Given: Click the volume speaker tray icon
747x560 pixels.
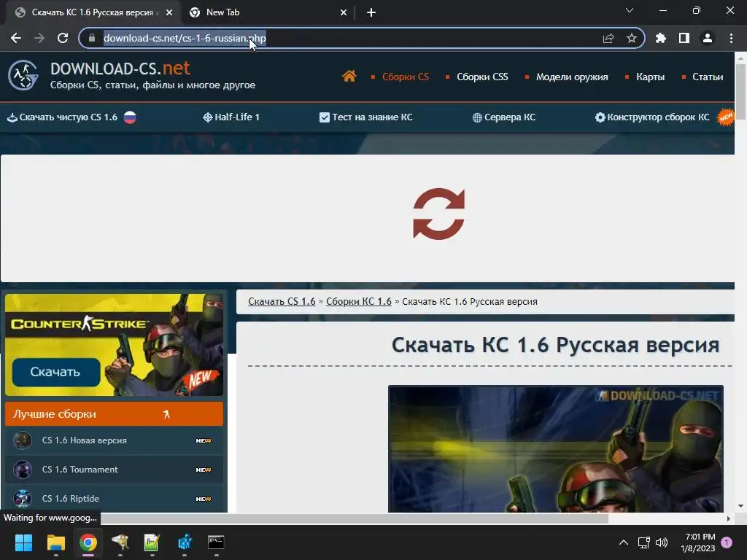Looking at the screenshot, I should pos(661,542).
